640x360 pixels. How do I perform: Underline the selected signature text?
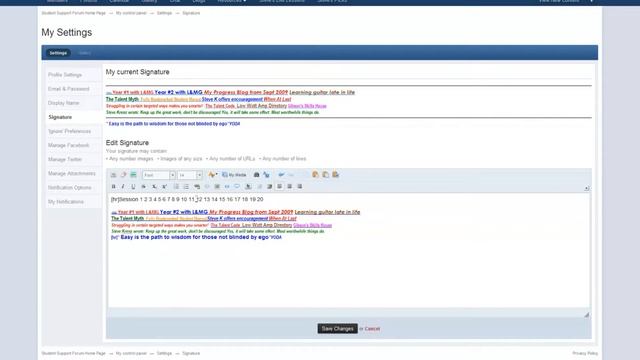(x=133, y=187)
